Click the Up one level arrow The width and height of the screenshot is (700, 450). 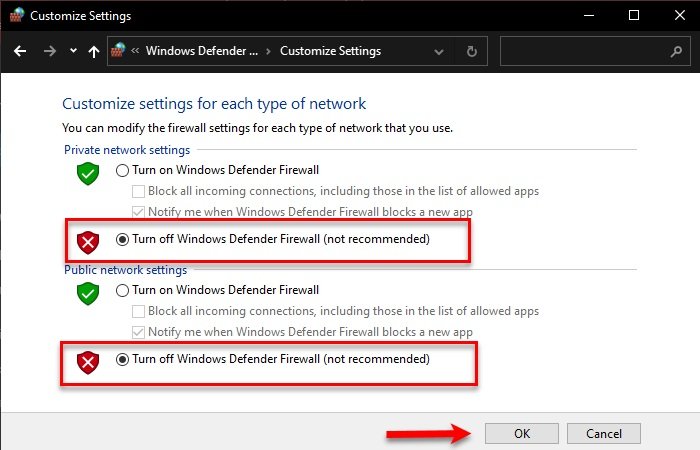94,51
